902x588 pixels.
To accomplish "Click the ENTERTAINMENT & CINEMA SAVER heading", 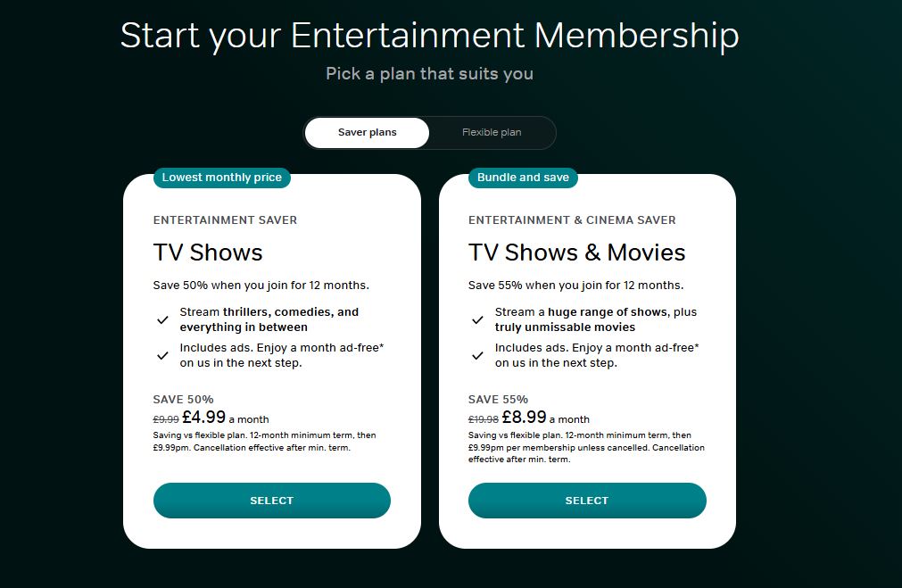I will point(571,219).
